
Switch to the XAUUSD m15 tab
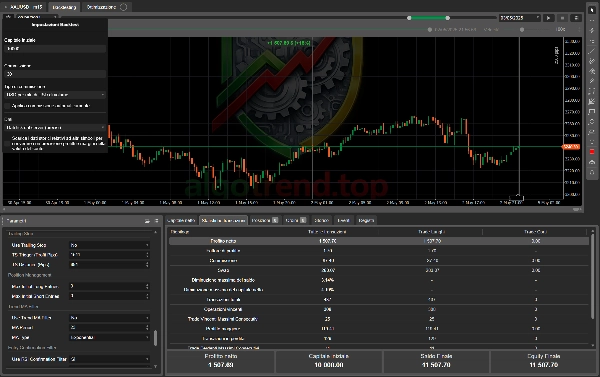click(x=24, y=7)
